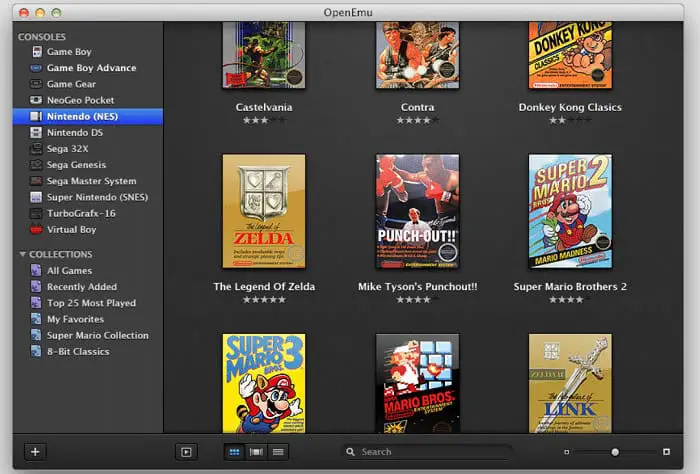The height and width of the screenshot is (474, 700).
Task: Select Sega Genesis label in the sidebar
Action: coord(76,165)
